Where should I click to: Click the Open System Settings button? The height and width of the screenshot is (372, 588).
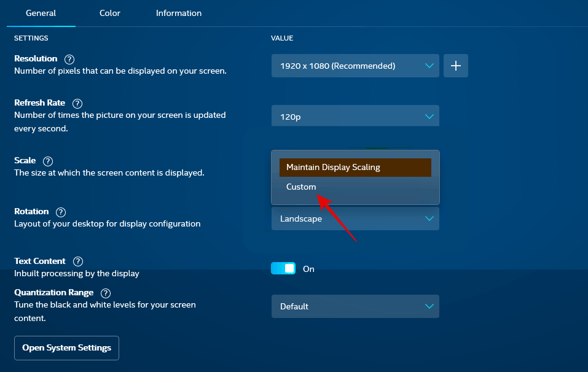66,348
